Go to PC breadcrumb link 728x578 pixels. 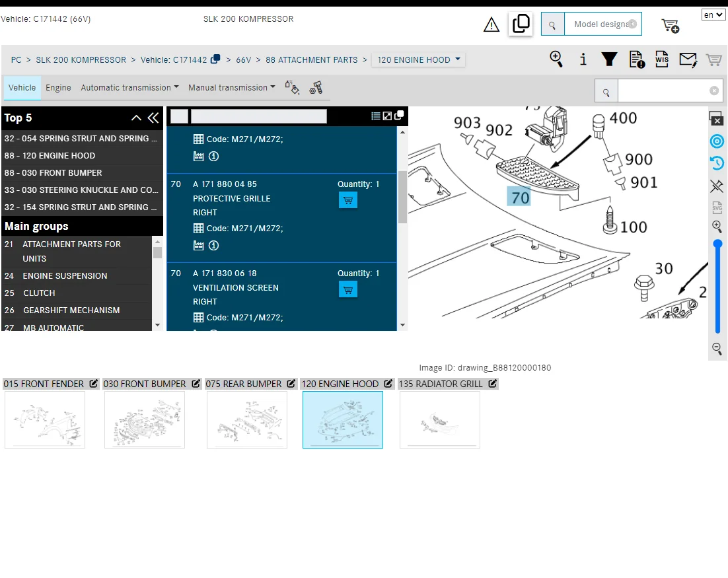point(17,60)
